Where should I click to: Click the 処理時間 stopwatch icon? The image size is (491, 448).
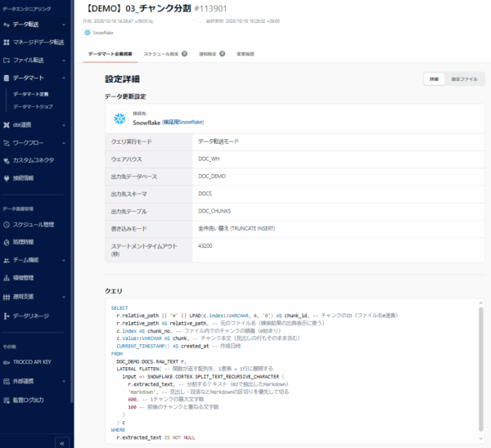click(x=7, y=242)
